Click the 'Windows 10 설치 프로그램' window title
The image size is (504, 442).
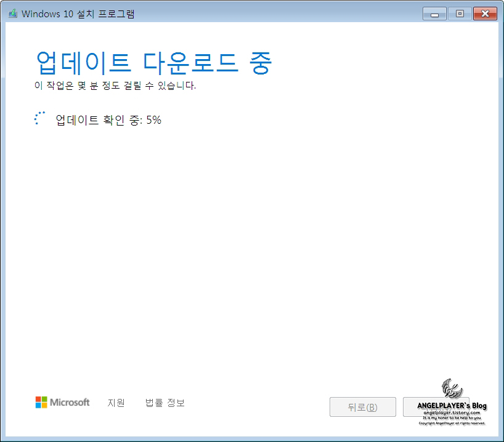[x=78, y=14]
